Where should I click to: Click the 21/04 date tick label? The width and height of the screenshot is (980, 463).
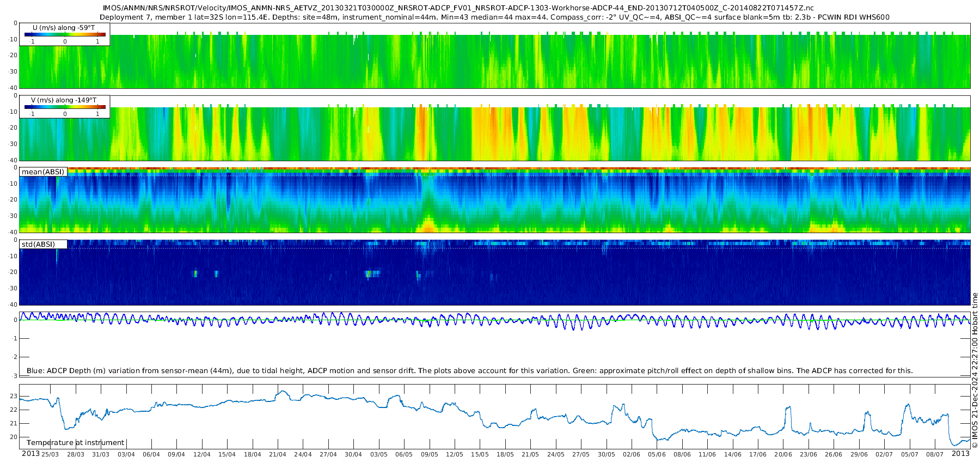point(278,454)
